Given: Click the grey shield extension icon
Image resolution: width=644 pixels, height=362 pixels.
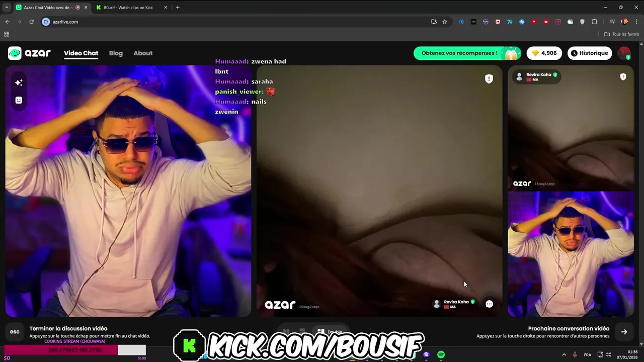Looking at the screenshot, I should click(x=582, y=22).
